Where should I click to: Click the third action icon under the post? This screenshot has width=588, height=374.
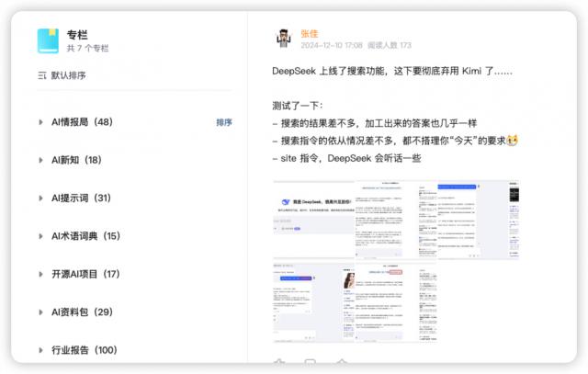pos(342,363)
